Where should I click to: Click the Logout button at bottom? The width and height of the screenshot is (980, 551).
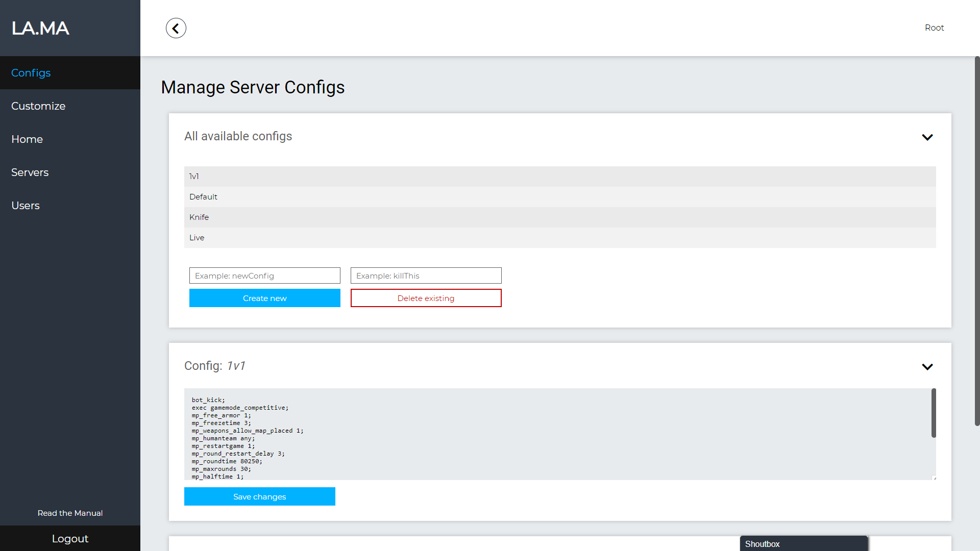[70, 539]
